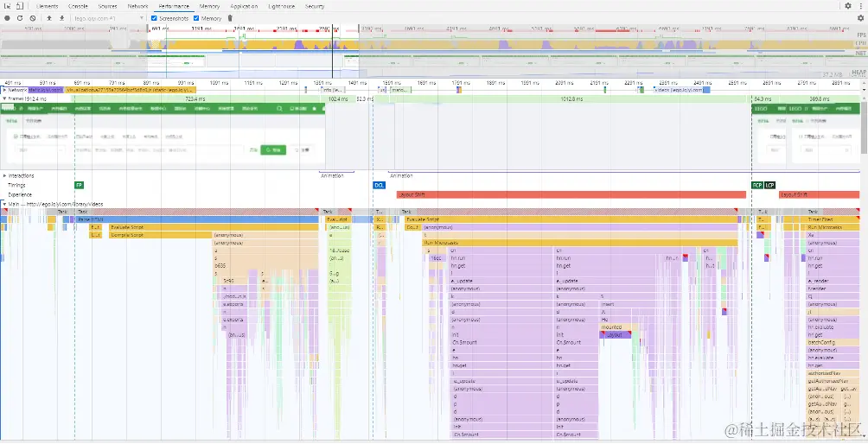The width and height of the screenshot is (868, 444).
Task: Collapse the Main thread track
Action: (4, 204)
